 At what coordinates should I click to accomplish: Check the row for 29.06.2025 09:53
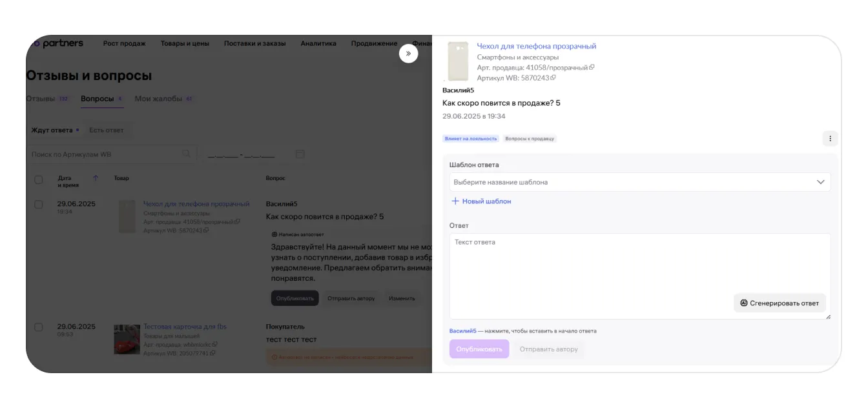tap(39, 327)
